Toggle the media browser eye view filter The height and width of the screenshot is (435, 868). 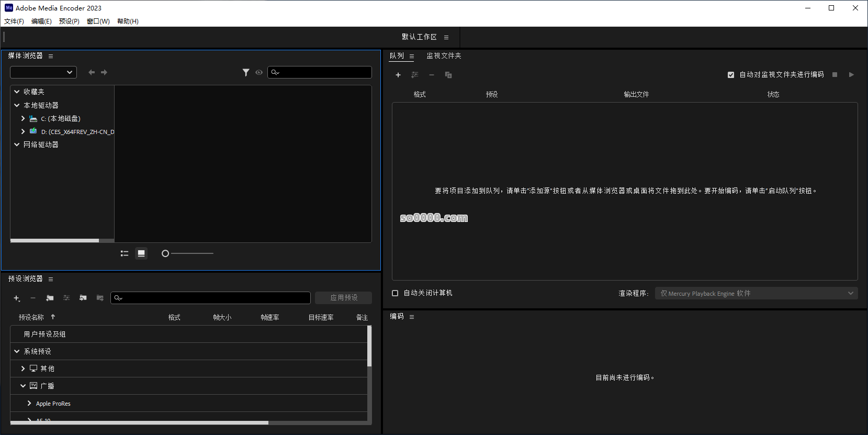[259, 72]
